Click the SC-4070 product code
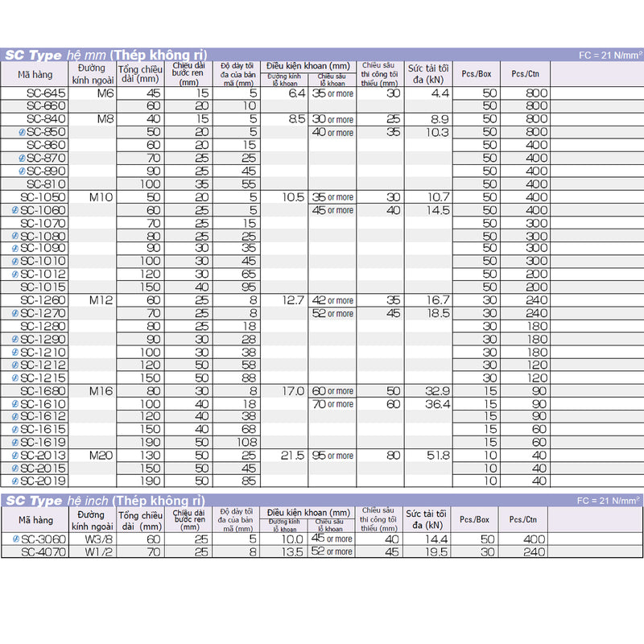 point(45,551)
